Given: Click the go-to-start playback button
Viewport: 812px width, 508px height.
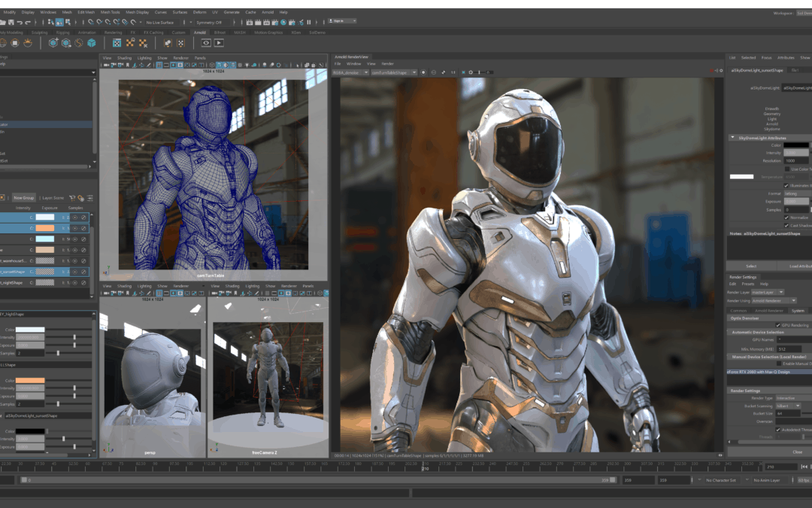Looking at the screenshot, I should click(804, 467).
